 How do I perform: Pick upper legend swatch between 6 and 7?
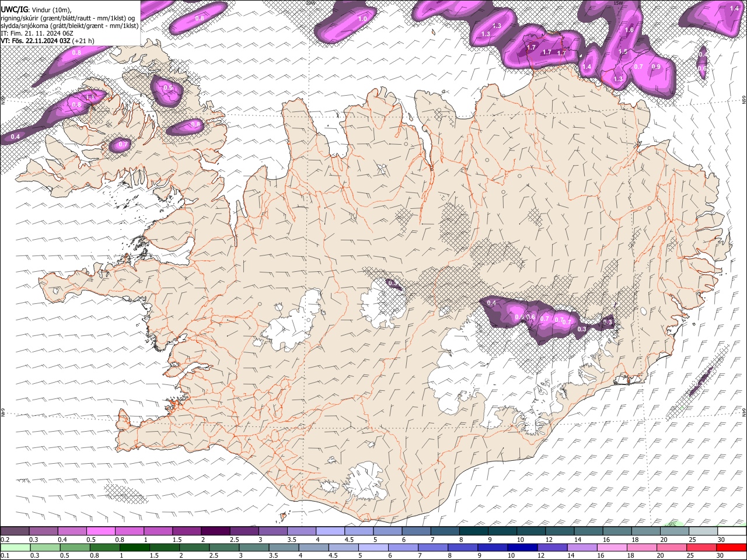[x=416, y=531]
